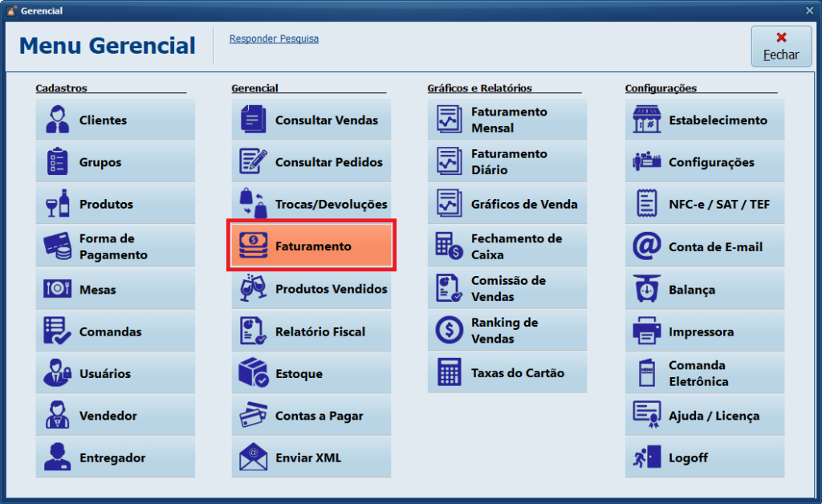Open NFC-e / SAT / TEF settings

[705, 204]
